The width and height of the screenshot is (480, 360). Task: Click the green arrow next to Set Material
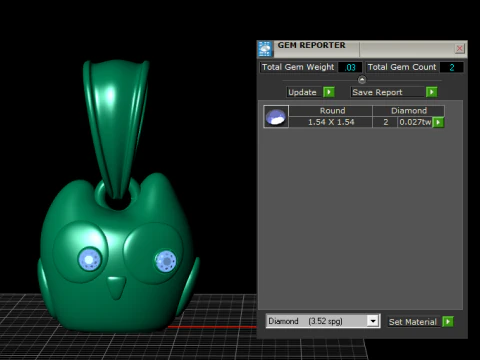448,321
